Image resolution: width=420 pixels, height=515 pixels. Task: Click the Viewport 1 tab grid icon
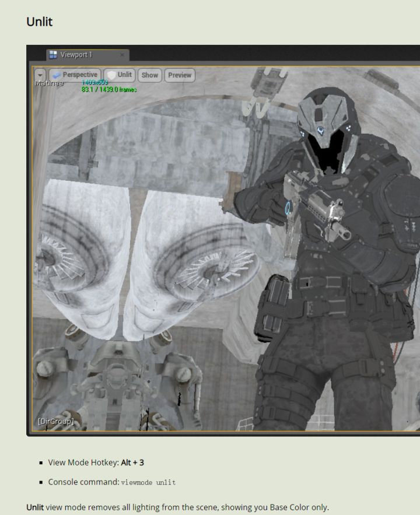click(53, 55)
